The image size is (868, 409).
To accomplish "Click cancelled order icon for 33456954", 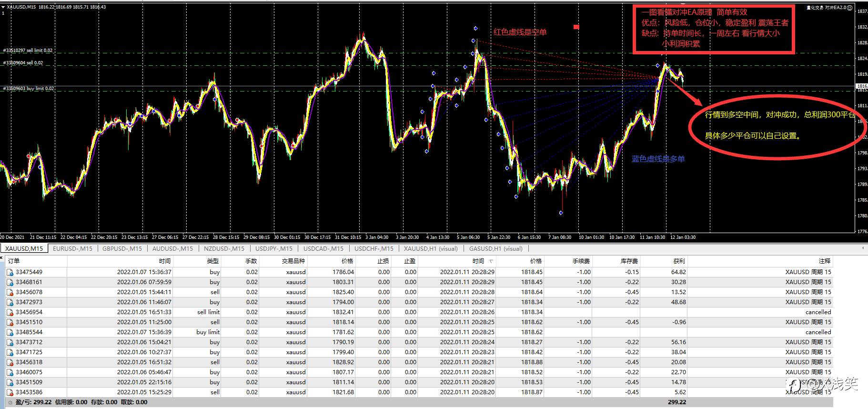I will coord(10,312).
